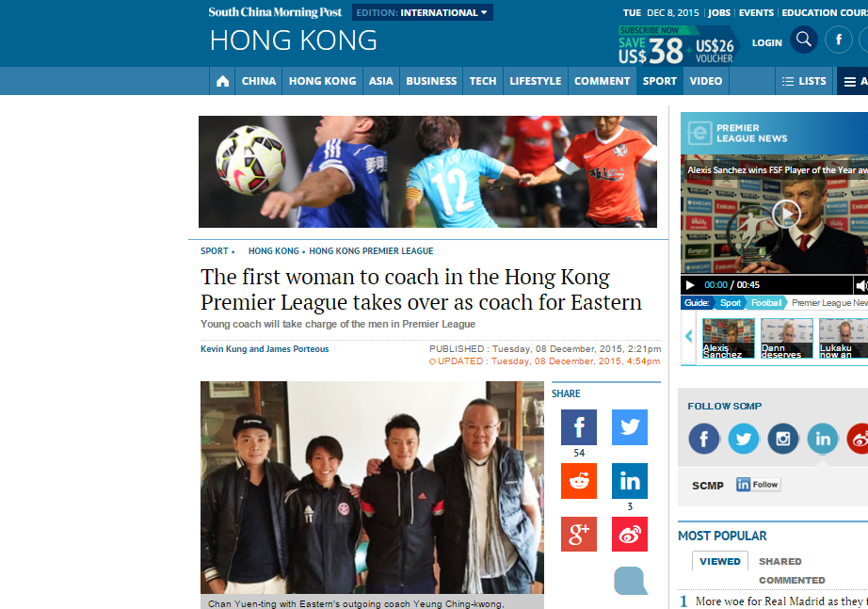868x609 pixels.
Task: Open the Lists menu
Action: coord(804,81)
